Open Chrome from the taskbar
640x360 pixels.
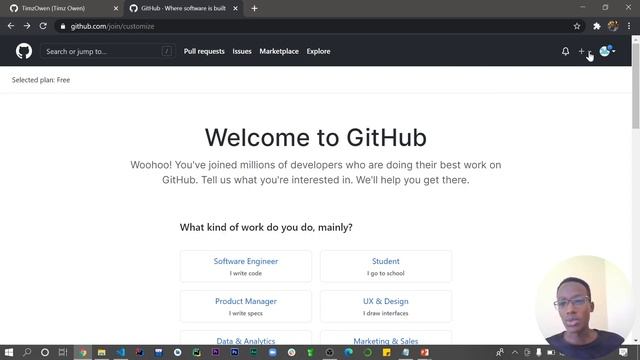pos(83,352)
